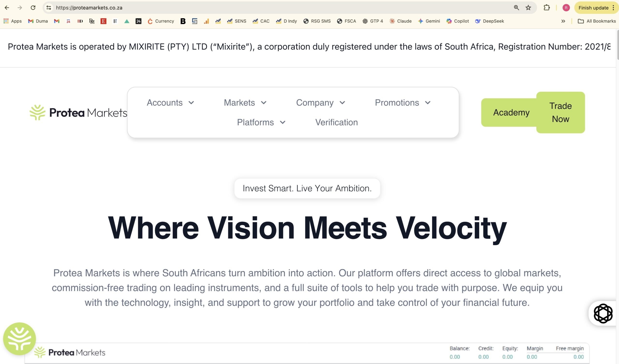Bookmark this page with the star icon
This screenshot has width=619, height=364.
point(528,8)
